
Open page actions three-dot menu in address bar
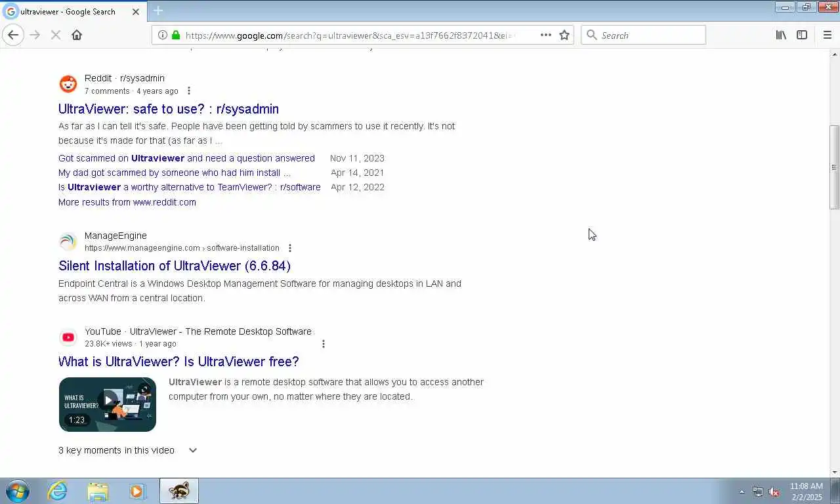545,35
